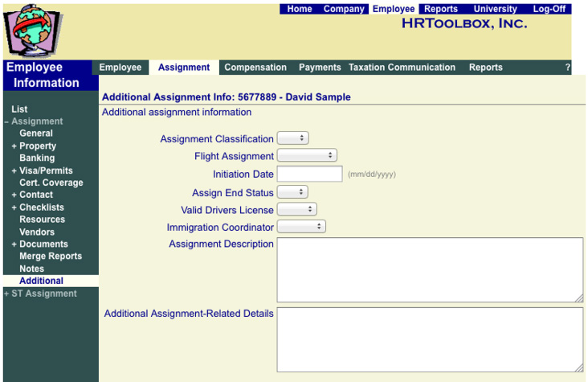The image size is (588, 382).
Task: Click the HRToolbox globe logo
Action: click(33, 30)
